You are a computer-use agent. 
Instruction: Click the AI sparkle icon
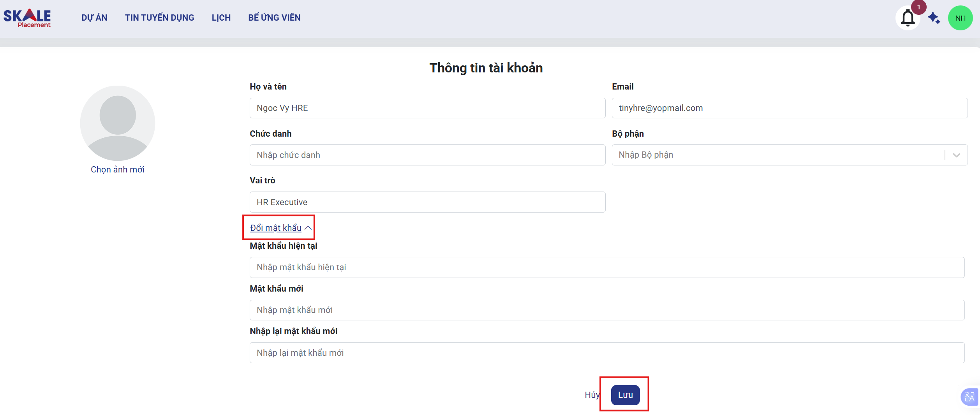[x=934, y=18]
